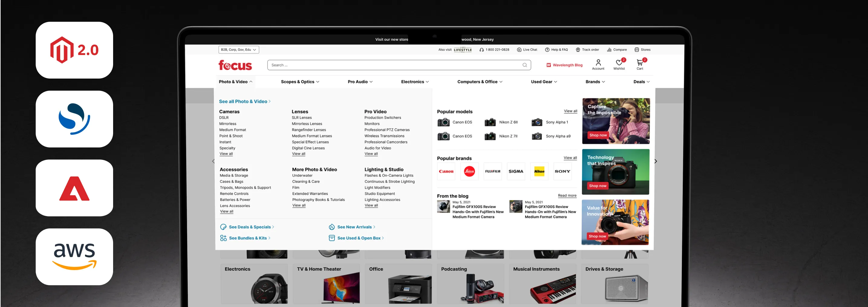
Task: Open the B2B, Corp, Gov, Edu dropdown
Action: click(x=239, y=50)
